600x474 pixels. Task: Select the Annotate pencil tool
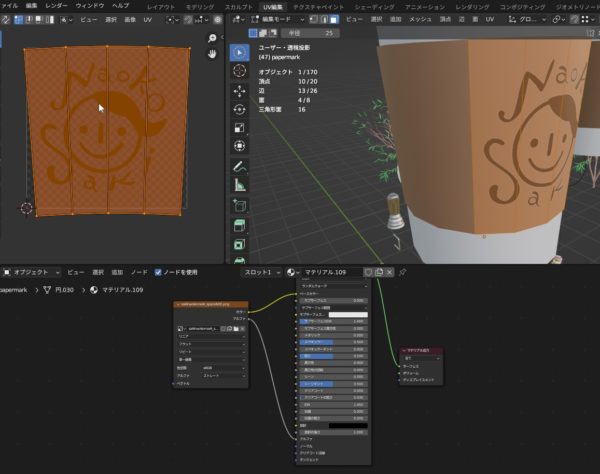click(x=240, y=166)
